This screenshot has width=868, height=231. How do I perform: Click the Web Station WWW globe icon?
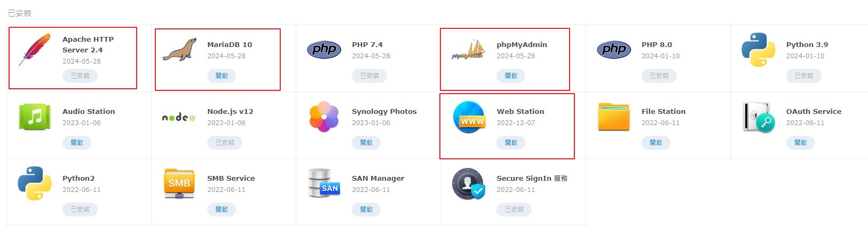coord(469,117)
